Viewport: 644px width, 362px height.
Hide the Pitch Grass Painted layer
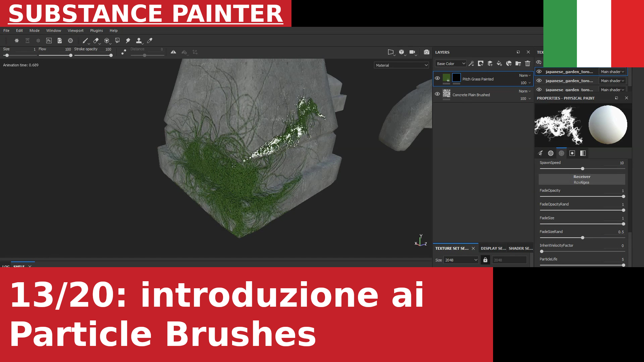(437, 78)
